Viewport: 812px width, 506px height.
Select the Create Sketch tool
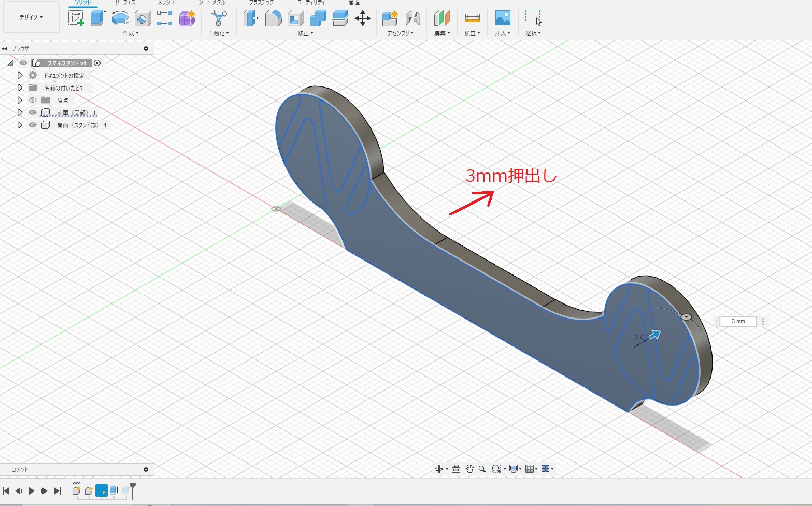coord(76,18)
